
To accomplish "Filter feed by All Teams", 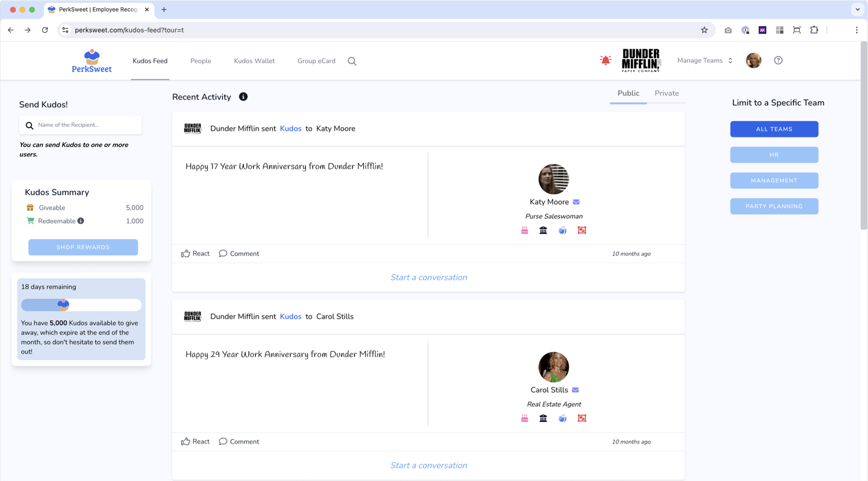I will [774, 129].
